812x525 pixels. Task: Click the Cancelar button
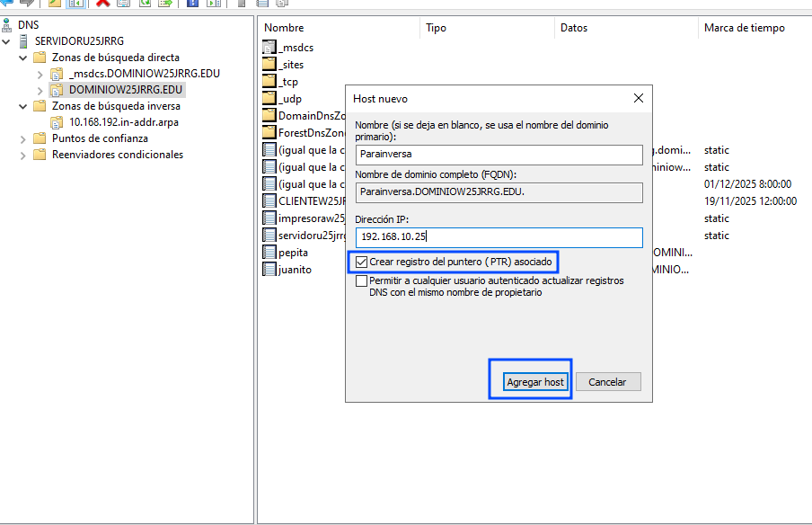tap(608, 382)
